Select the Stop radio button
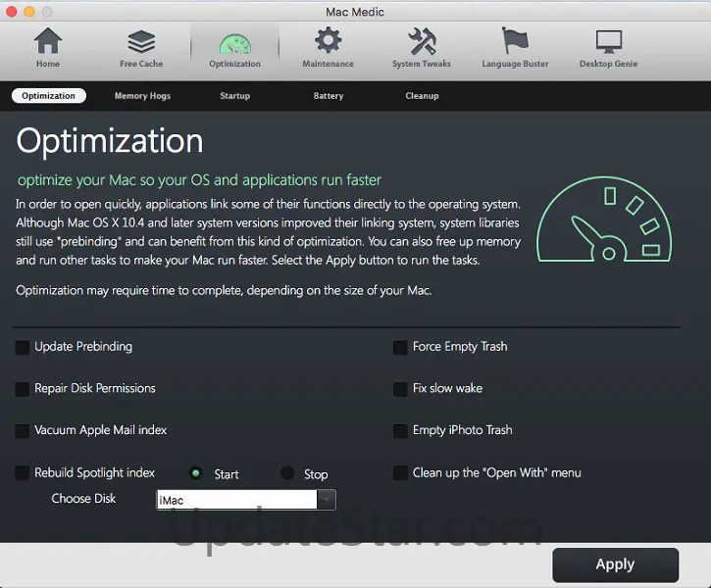This screenshot has height=588, width=711. pyautogui.click(x=287, y=473)
